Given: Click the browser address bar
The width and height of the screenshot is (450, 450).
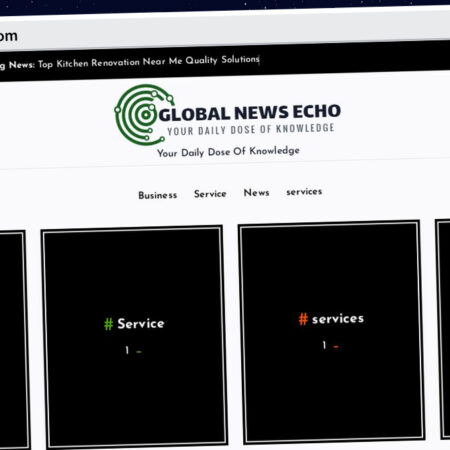Looking at the screenshot, I should pyautogui.click(x=225, y=32).
